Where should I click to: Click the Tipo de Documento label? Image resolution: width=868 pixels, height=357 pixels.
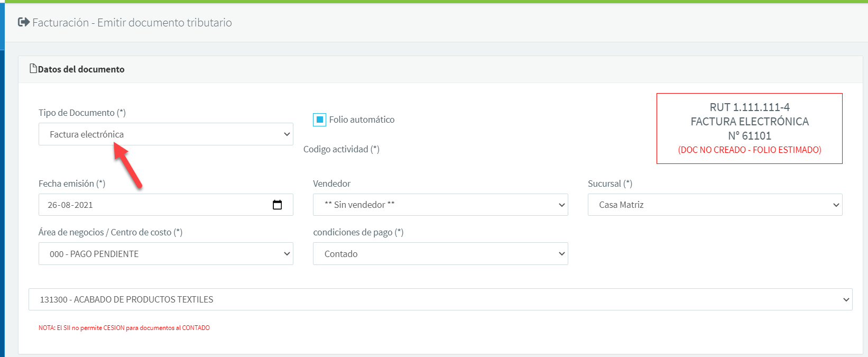click(x=82, y=113)
